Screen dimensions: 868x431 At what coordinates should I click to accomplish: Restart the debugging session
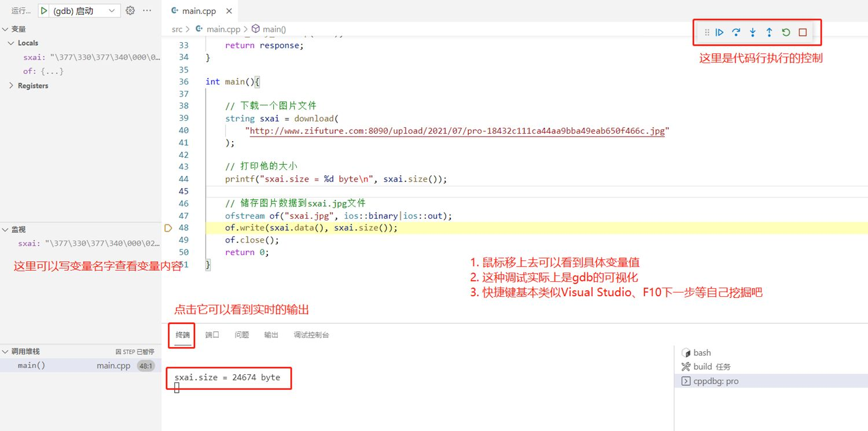pos(786,32)
